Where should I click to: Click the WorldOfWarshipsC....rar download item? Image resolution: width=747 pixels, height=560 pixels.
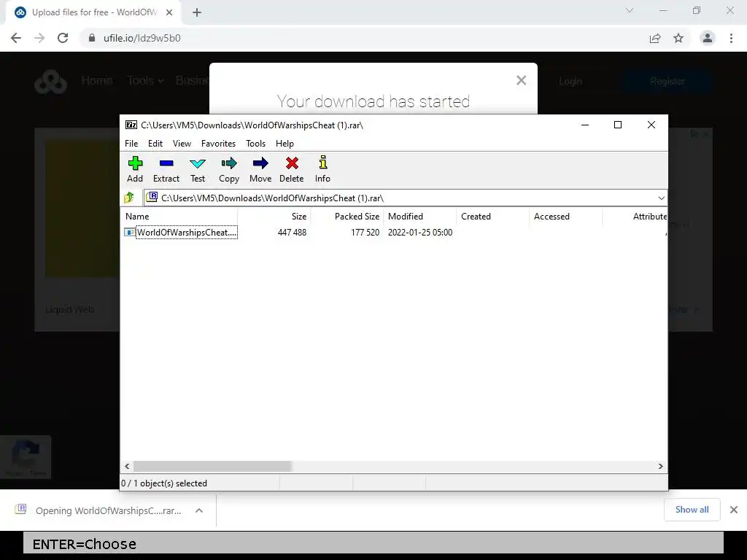(x=108, y=510)
